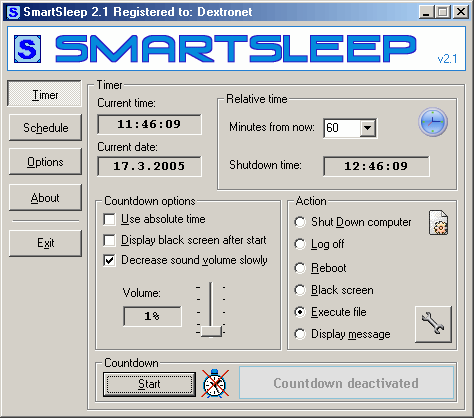Viewport: 474px width, 418px height.
Task: Click the shutdown time 12:46:09 display
Action: [376, 166]
